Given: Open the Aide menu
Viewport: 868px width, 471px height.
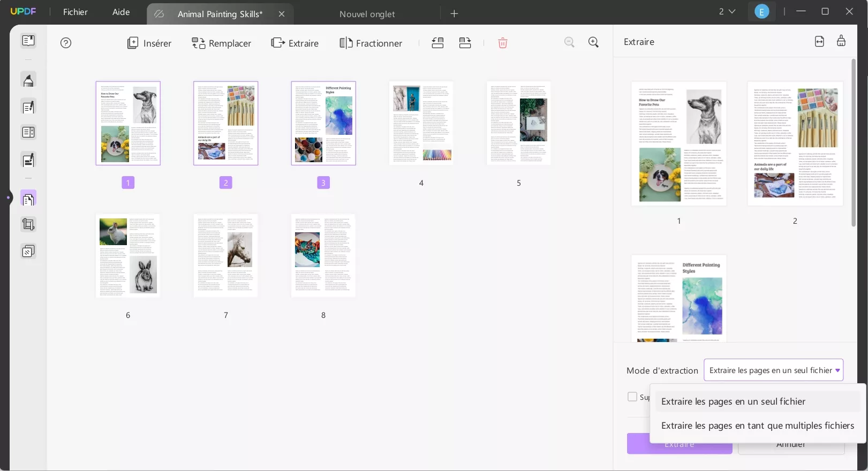Looking at the screenshot, I should (x=121, y=12).
